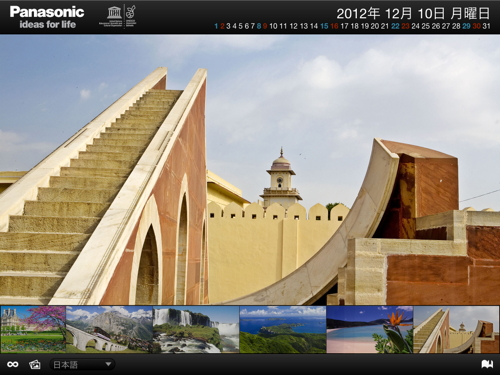Select day 1 in calendar strip
This screenshot has width=500, height=375.
click(216, 26)
